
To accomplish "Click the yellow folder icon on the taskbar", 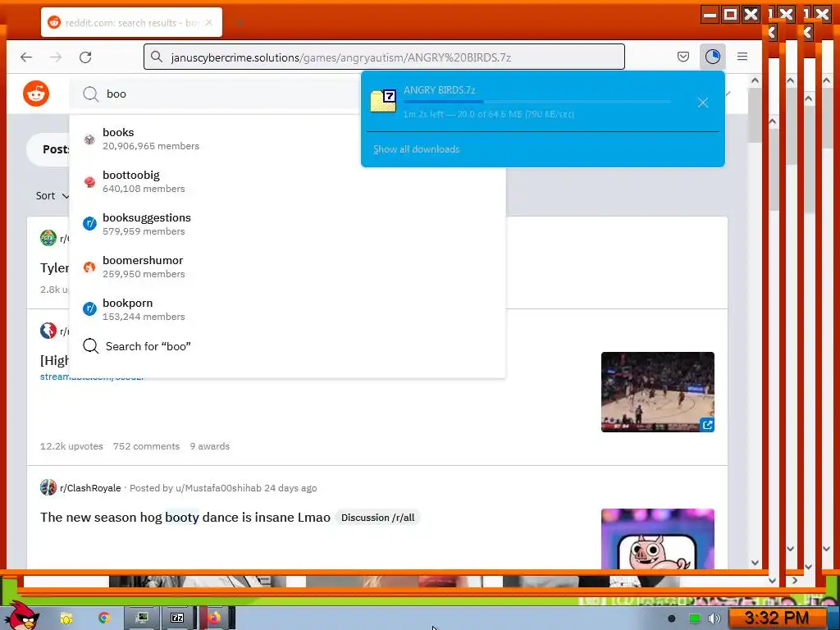I will click(x=66, y=619).
